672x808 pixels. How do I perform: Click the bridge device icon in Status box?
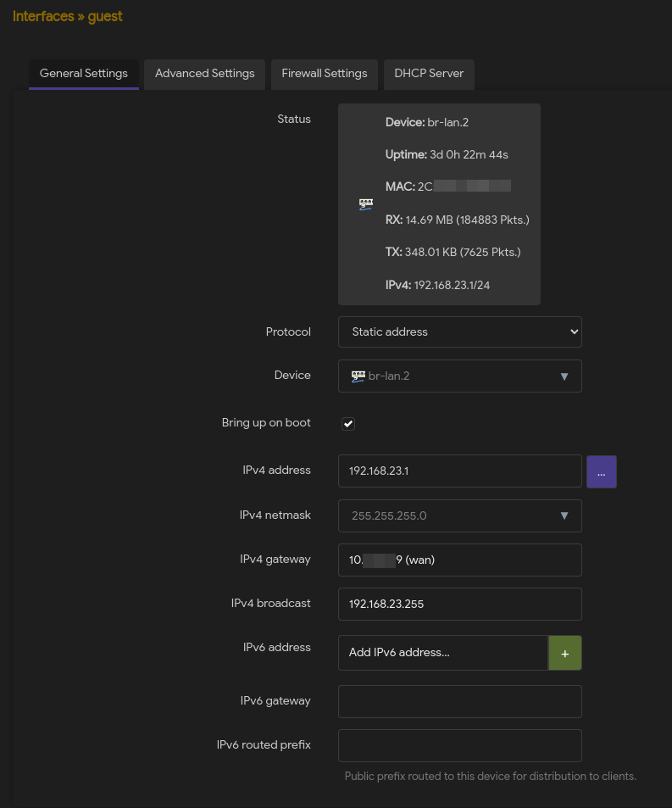366,204
